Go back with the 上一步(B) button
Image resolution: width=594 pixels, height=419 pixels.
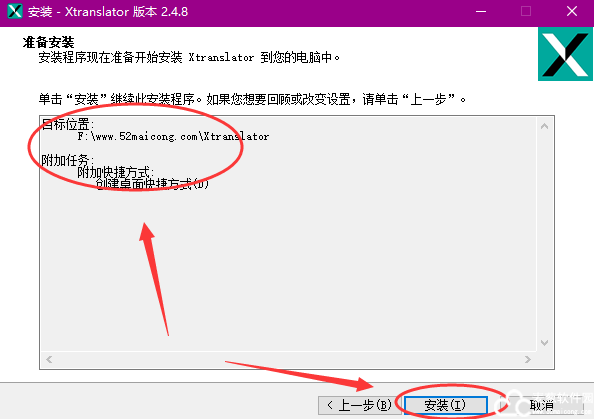(358, 405)
